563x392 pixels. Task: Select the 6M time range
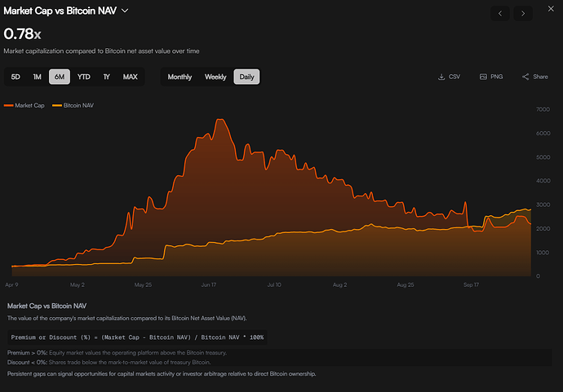pos(59,77)
